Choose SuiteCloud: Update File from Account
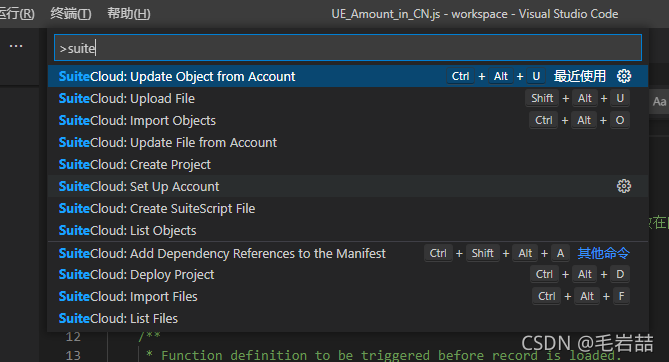The image size is (669, 362). (348, 142)
